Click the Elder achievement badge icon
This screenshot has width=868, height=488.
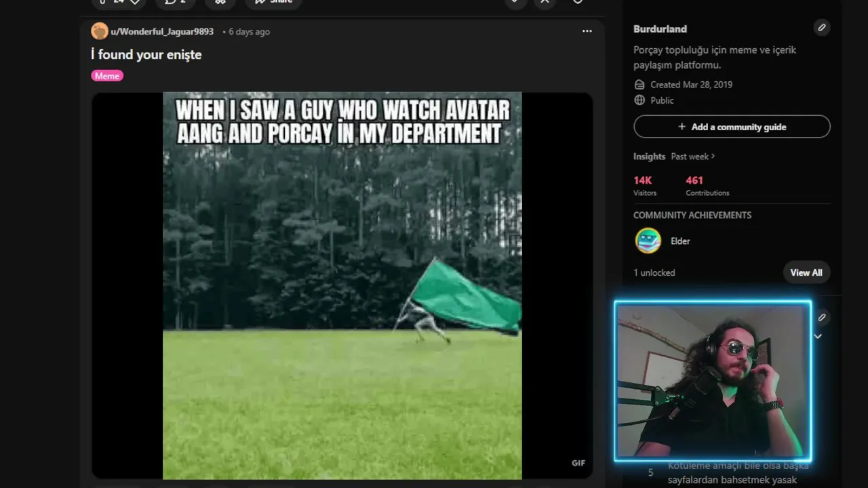pyautogui.click(x=648, y=241)
